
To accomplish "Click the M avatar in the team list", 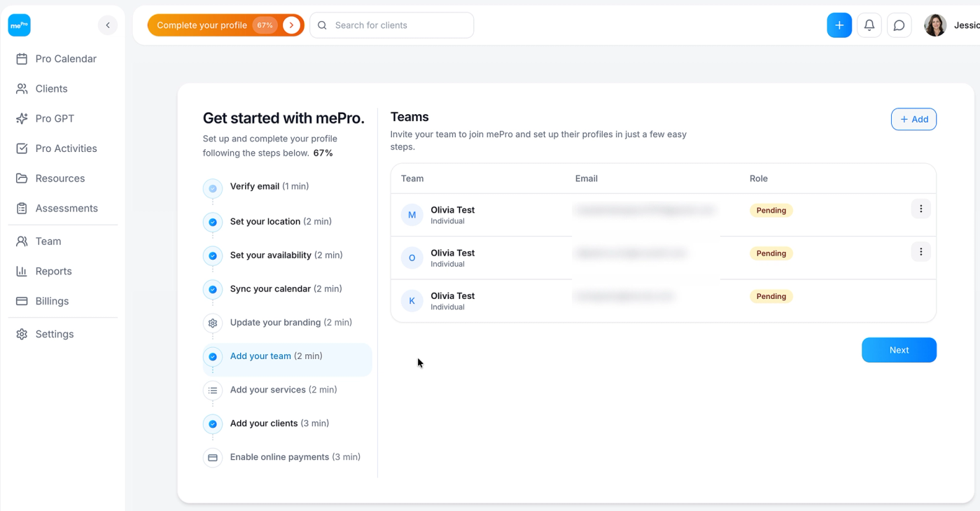I will coord(412,215).
